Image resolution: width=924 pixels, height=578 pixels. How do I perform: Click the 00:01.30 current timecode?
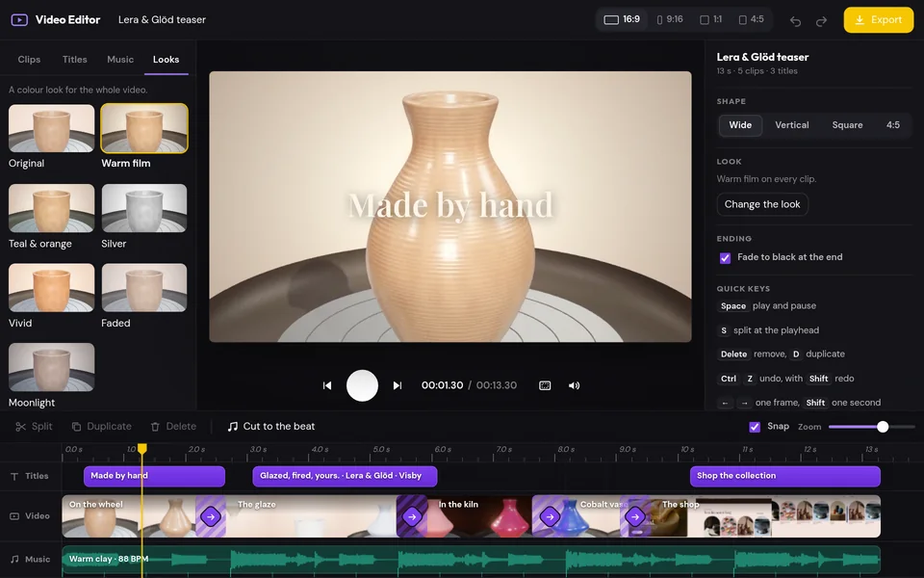442,385
